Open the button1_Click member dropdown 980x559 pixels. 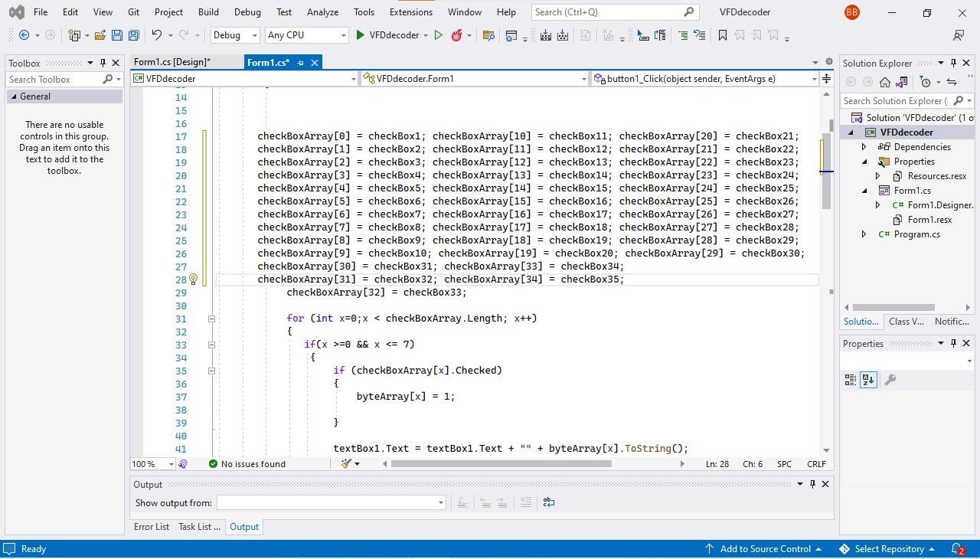tap(704, 78)
